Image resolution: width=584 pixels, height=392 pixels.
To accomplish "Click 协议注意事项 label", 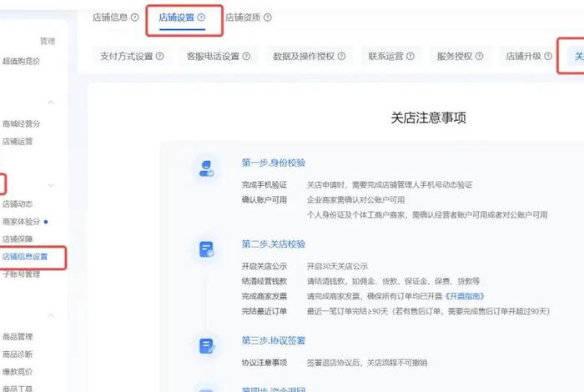I will coord(264,363).
